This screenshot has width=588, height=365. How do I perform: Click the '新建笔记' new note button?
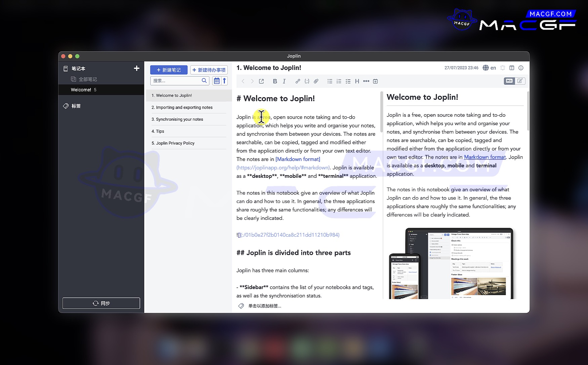coord(169,70)
